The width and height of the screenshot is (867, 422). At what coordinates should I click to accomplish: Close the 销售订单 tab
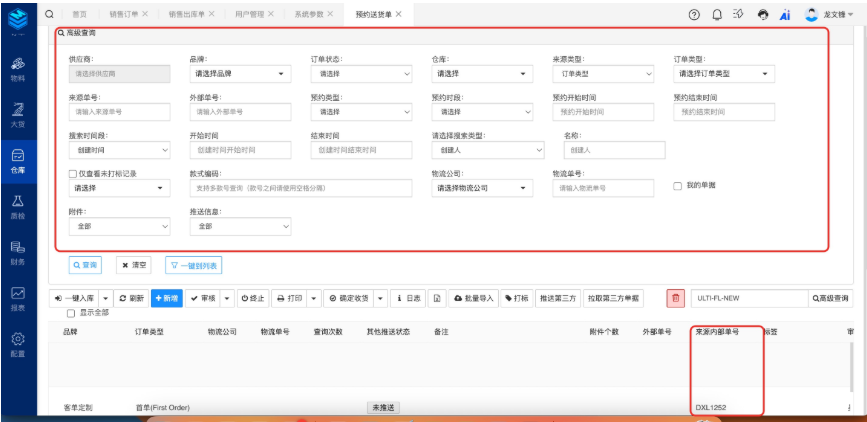(145, 14)
